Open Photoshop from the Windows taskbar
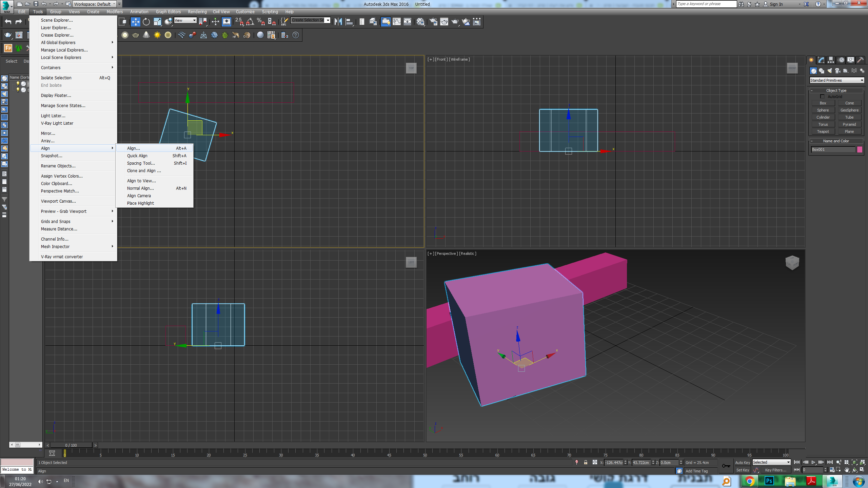Image resolution: width=868 pixels, height=488 pixels. pos(769,481)
